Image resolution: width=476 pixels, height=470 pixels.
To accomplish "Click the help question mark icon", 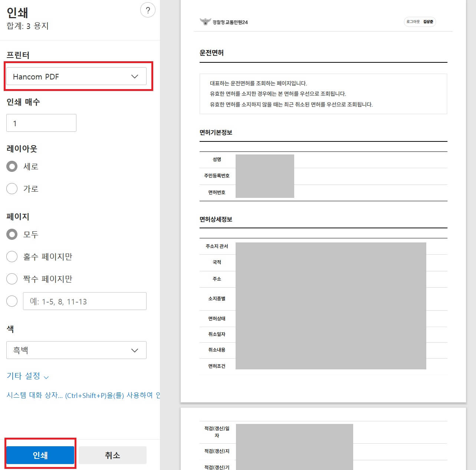I will click(148, 10).
